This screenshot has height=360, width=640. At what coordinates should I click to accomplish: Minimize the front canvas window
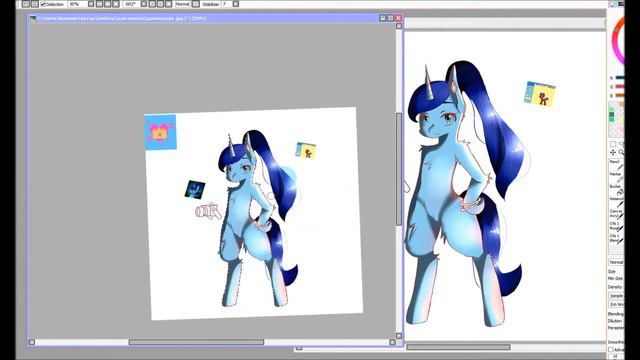tap(383, 18)
